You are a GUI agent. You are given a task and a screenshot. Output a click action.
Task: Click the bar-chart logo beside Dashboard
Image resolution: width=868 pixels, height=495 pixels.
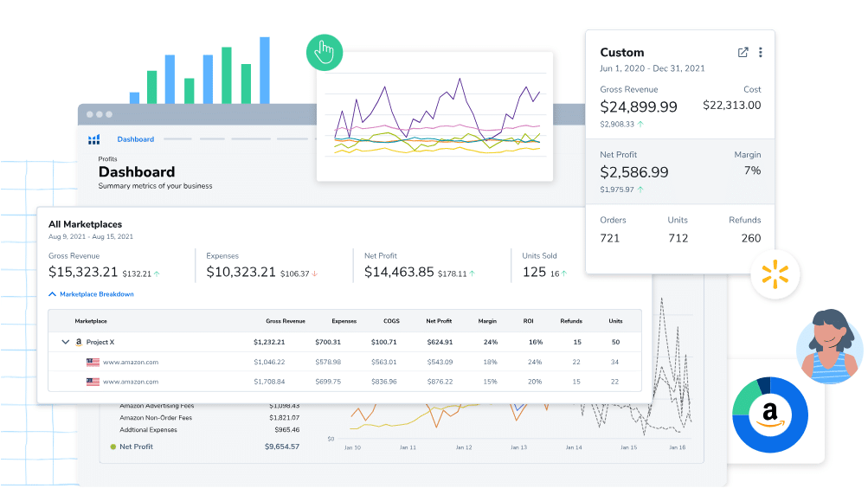(94, 139)
